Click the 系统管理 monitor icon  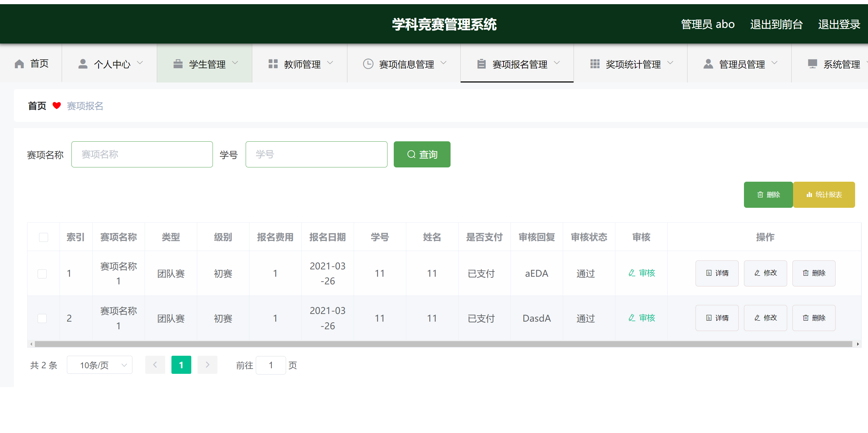point(813,63)
